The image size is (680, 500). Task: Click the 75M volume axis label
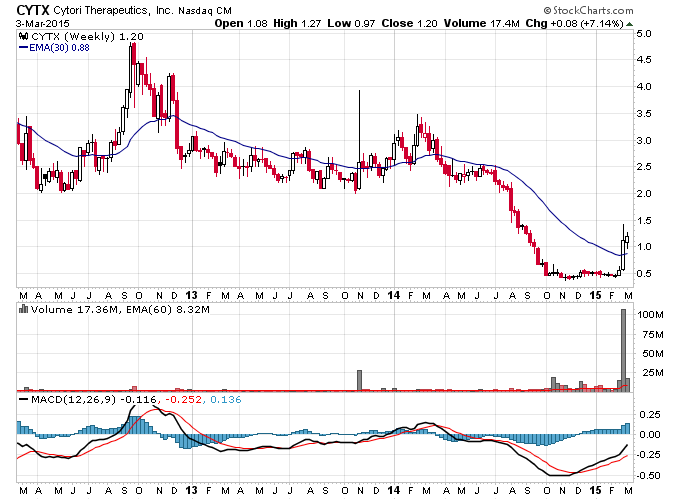(x=653, y=334)
